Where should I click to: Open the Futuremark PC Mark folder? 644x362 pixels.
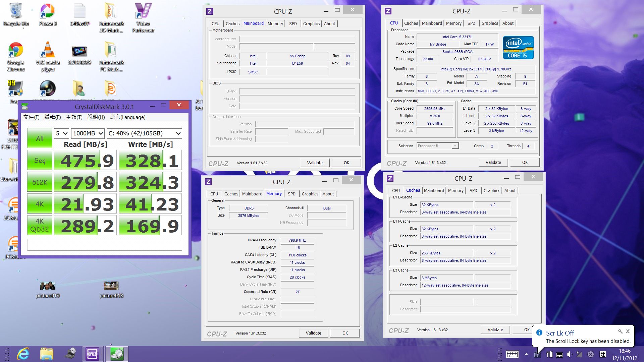111,57
